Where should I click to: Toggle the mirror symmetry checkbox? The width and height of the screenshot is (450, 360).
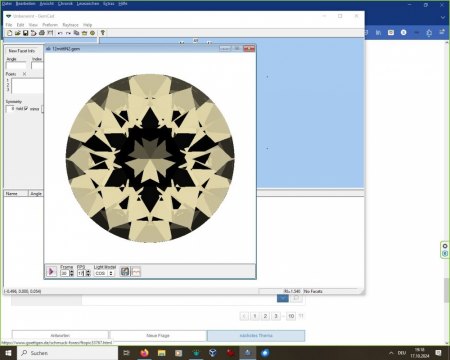(26, 108)
